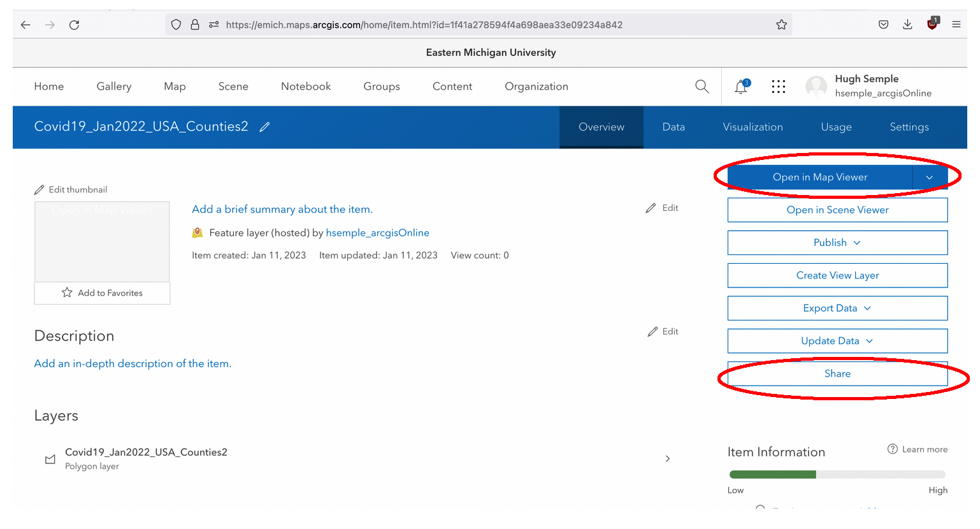980x529 pixels.
Task: Open the site permissions icon in the address bar
Action: (x=214, y=25)
